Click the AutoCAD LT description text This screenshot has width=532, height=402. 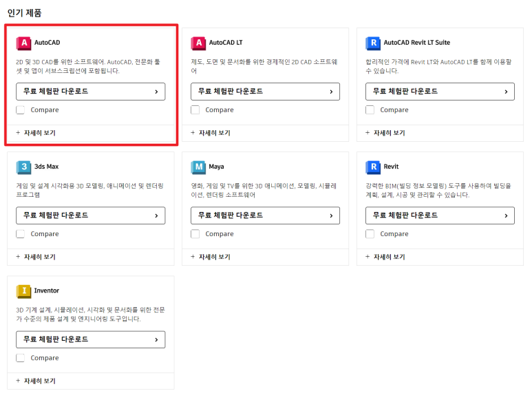[x=264, y=67]
